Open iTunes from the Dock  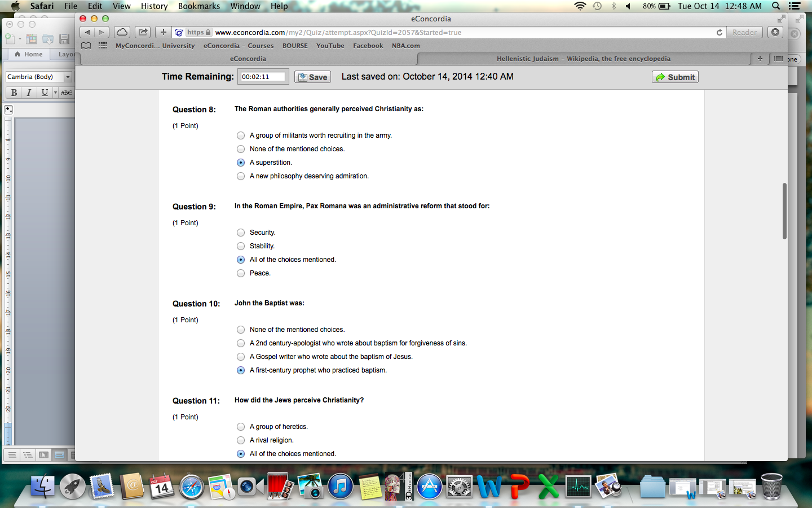tap(340, 487)
